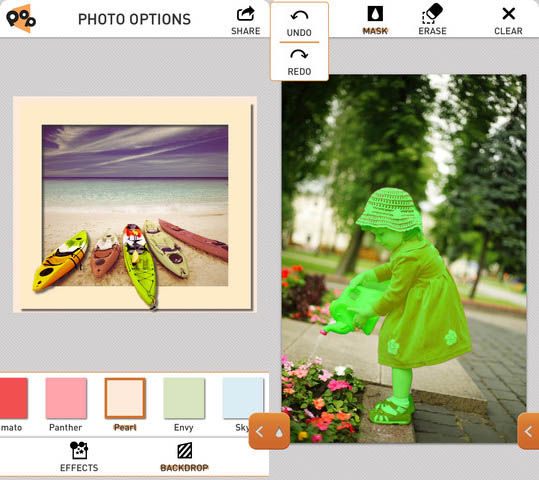Pick the Sky blue backdrop swatch
539x480 pixels.
(x=243, y=398)
